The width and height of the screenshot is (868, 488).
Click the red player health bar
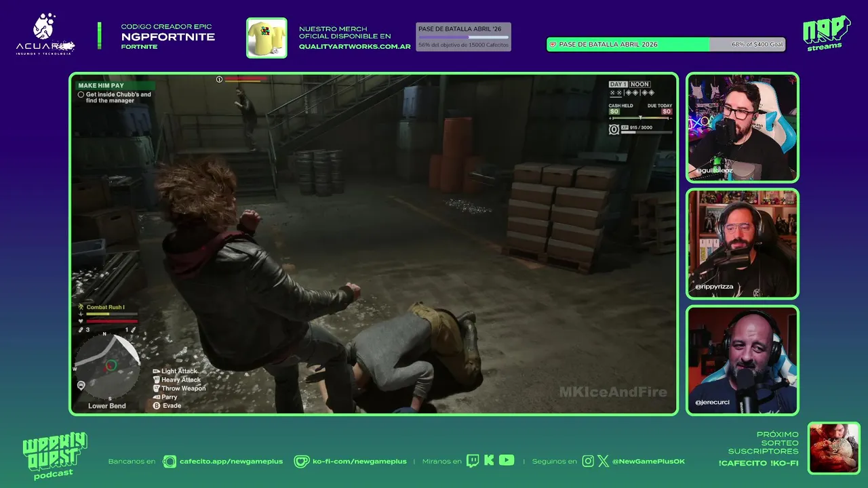[112, 321]
